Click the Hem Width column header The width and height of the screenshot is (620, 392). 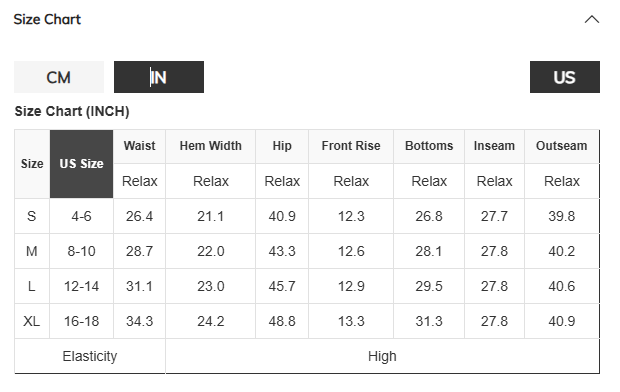click(210, 146)
